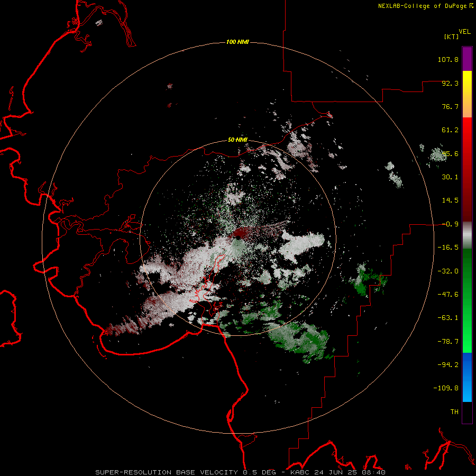
Task: Click the 61.2 value on velocity scale
Action: click(x=450, y=130)
